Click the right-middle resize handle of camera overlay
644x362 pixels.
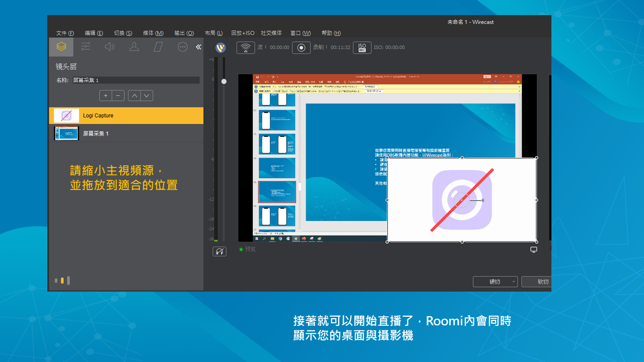click(x=536, y=200)
